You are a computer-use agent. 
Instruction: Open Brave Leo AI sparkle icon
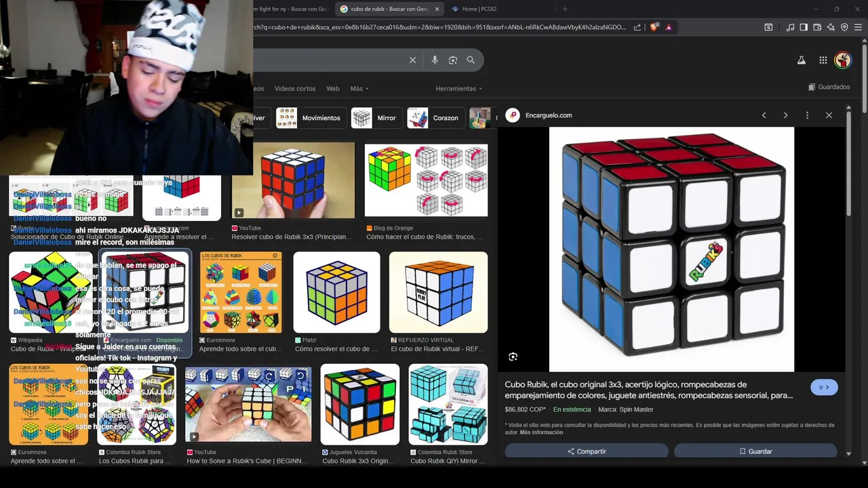tap(831, 27)
